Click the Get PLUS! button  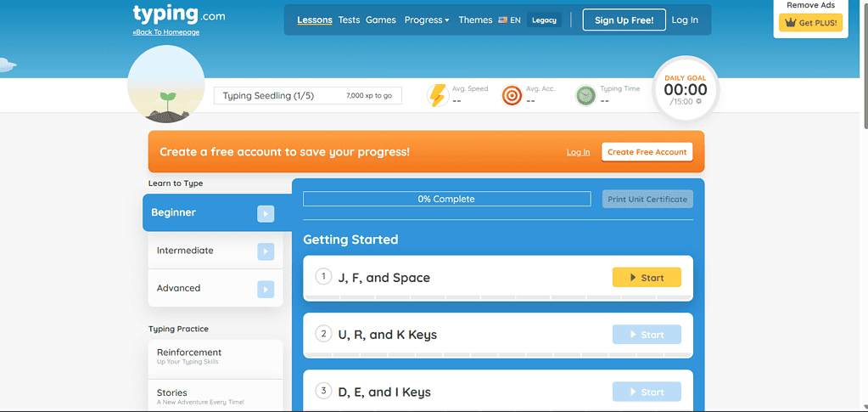coord(811,23)
